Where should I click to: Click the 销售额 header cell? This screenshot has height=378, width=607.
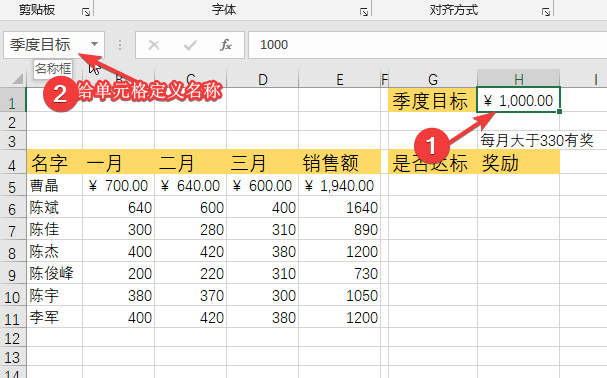point(340,162)
